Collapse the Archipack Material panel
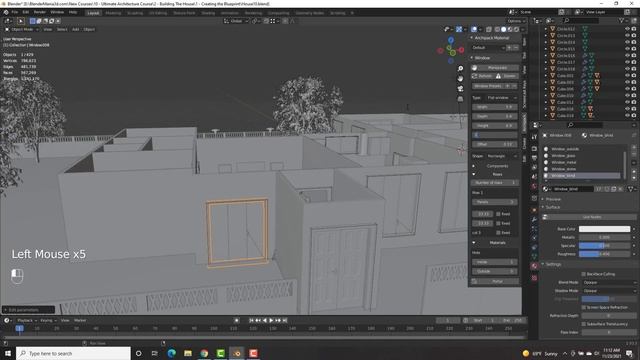 point(471,38)
